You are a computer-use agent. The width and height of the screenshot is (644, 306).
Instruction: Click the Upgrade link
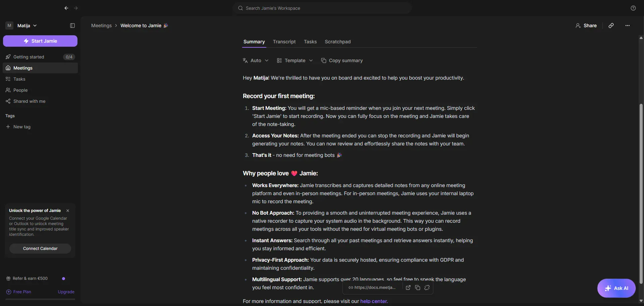[66, 292]
